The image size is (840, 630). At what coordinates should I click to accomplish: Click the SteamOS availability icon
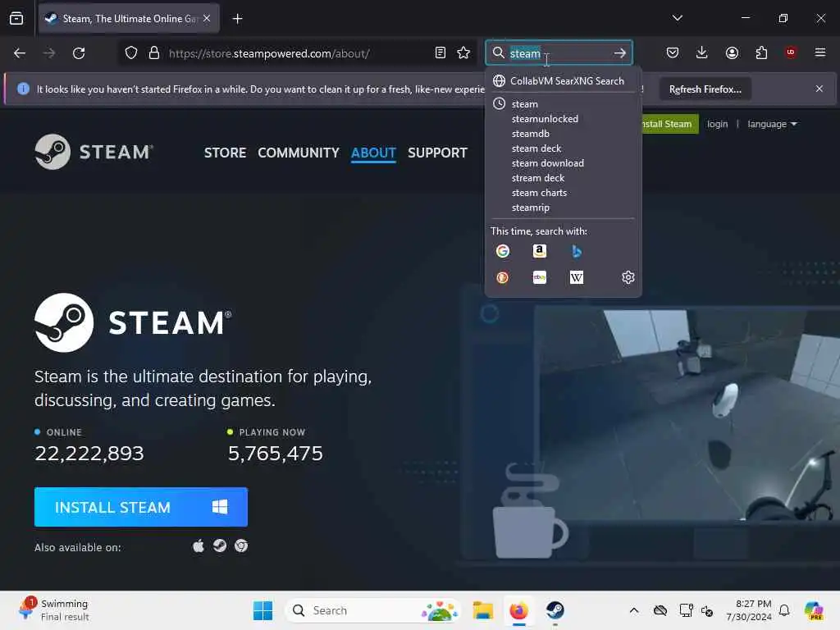coord(220,546)
